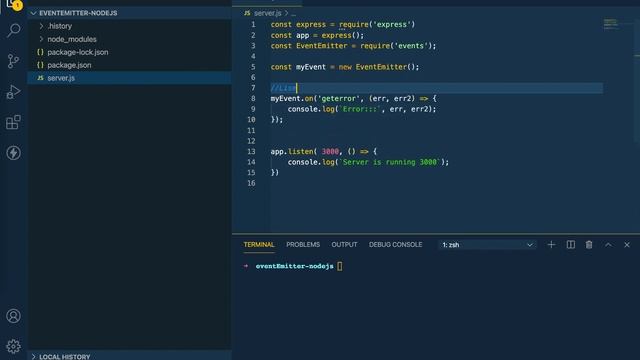Switch to the TERMINAL tab
640x360 pixels.
coord(259,244)
